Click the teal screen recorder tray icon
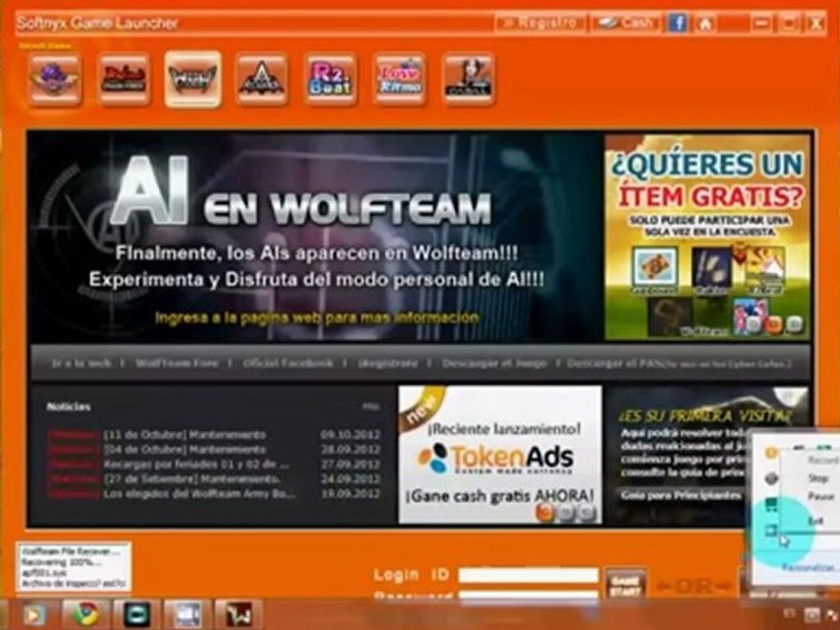 click(x=771, y=531)
